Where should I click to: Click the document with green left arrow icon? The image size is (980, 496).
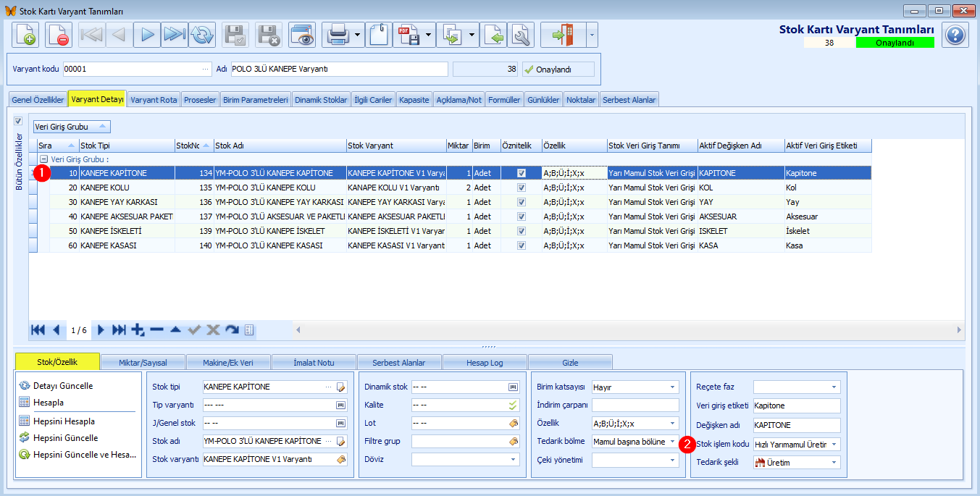(x=493, y=35)
